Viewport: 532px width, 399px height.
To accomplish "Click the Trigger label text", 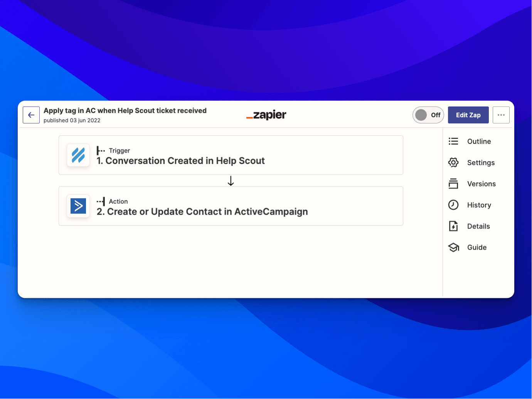I will pos(120,150).
